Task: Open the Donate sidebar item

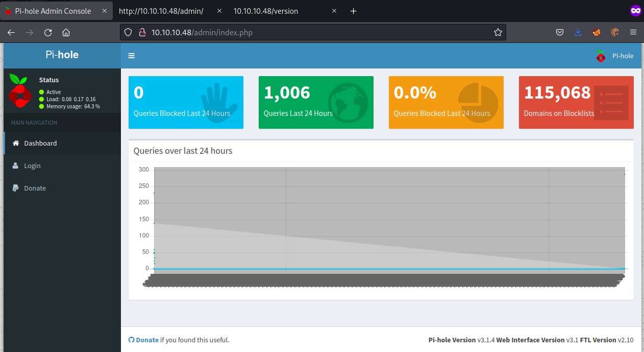Action: [35, 188]
